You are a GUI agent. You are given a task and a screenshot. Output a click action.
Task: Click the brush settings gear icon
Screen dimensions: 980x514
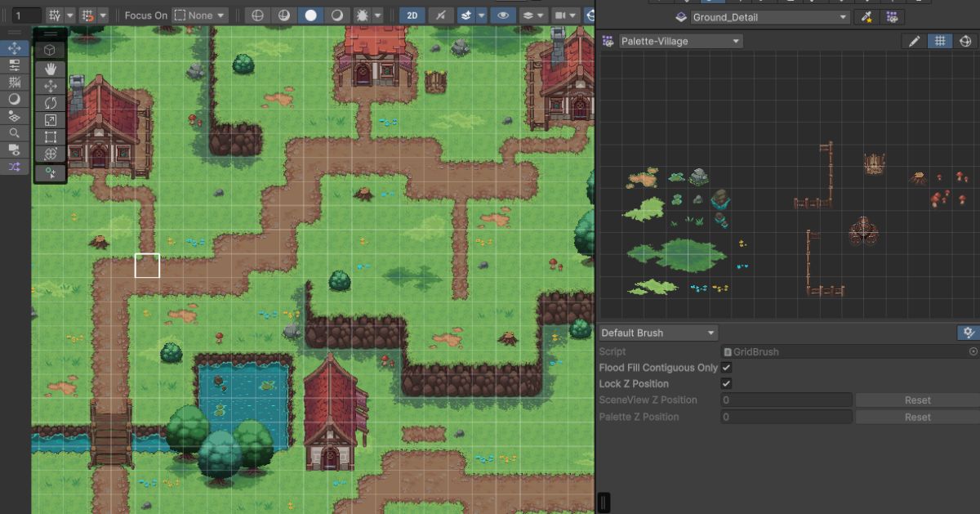click(x=968, y=333)
